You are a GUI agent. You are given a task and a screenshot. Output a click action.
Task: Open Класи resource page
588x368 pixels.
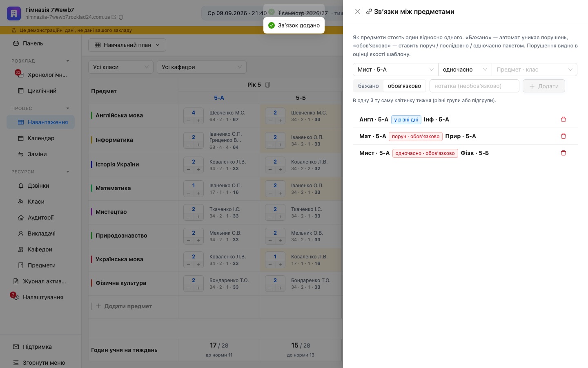pyautogui.click(x=40, y=202)
